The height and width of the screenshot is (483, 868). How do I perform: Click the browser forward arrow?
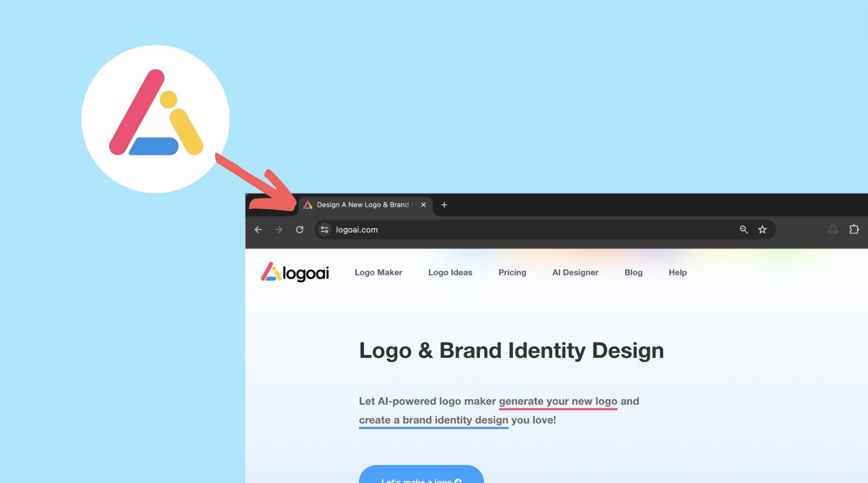278,230
